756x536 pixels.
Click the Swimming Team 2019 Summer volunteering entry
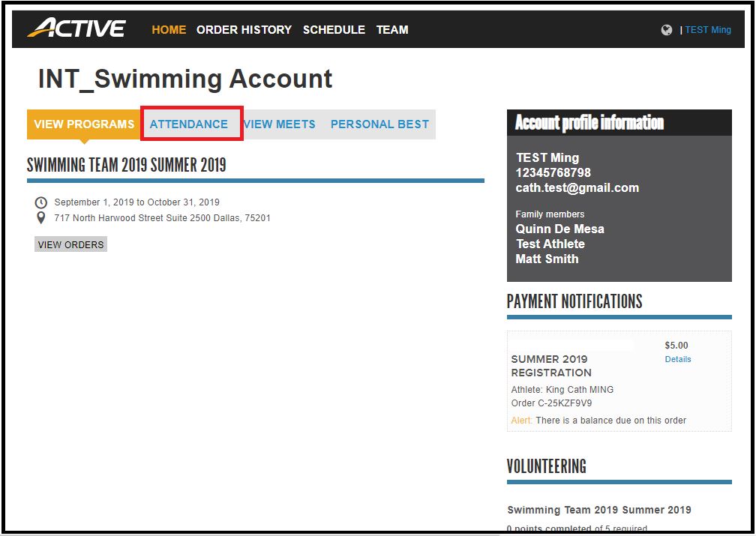click(x=599, y=510)
